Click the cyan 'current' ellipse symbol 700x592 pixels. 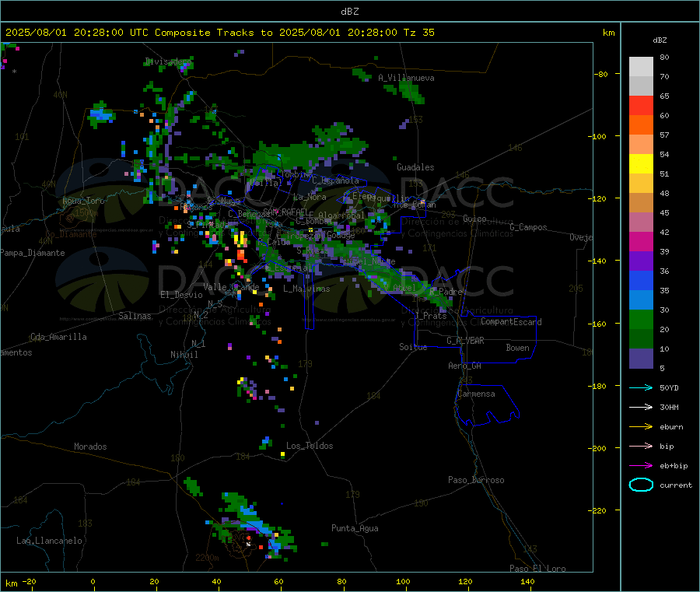641,485
